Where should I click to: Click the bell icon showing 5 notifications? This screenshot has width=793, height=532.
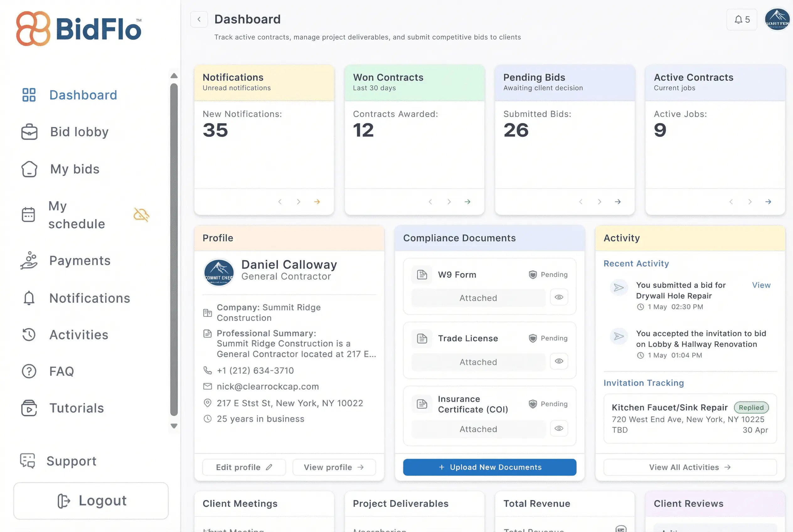(x=742, y=19)
